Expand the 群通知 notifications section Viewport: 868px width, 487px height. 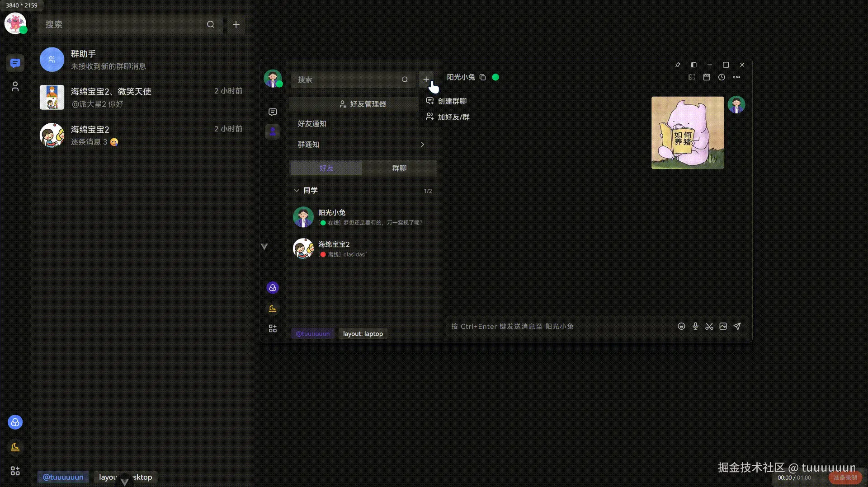click(422, 144)
